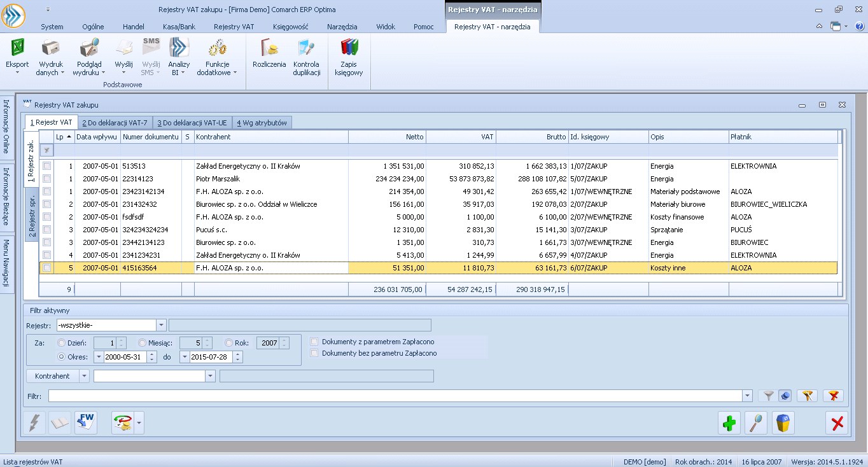The height and width of the screenshot is (467, 868).
Task: Click into the Filtr text field
Action: pyautogui.click(x=395, y=396)
